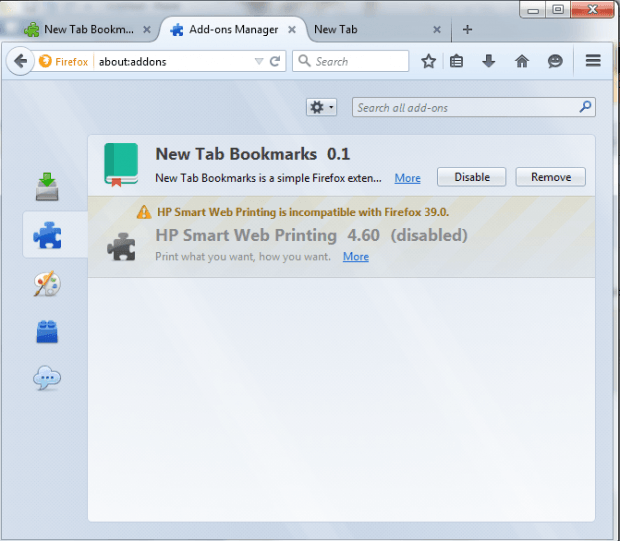620x541 pixels.
Task: Remove the New Tab Bookmarks extension
Action: click(x=551, y=177)
